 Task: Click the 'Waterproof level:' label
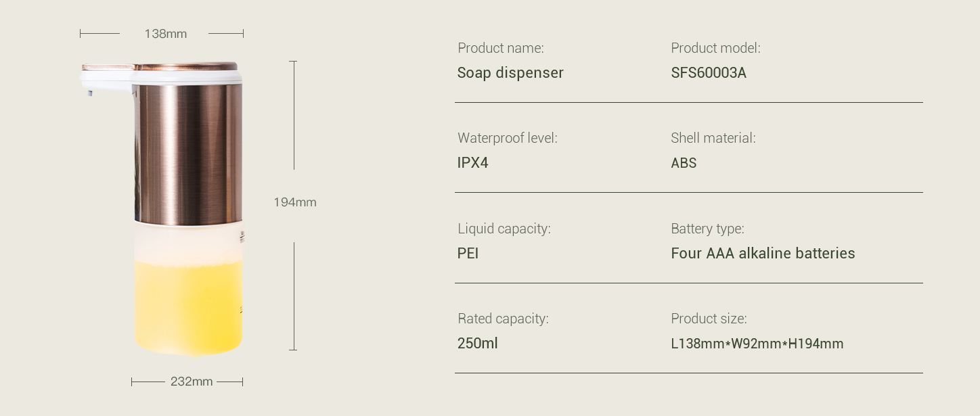[x=508, y=138]
